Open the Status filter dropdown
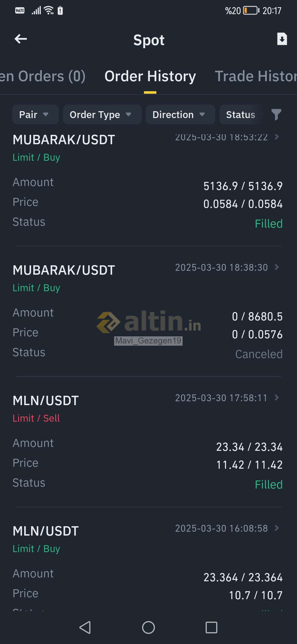 (x=242, y=114)
